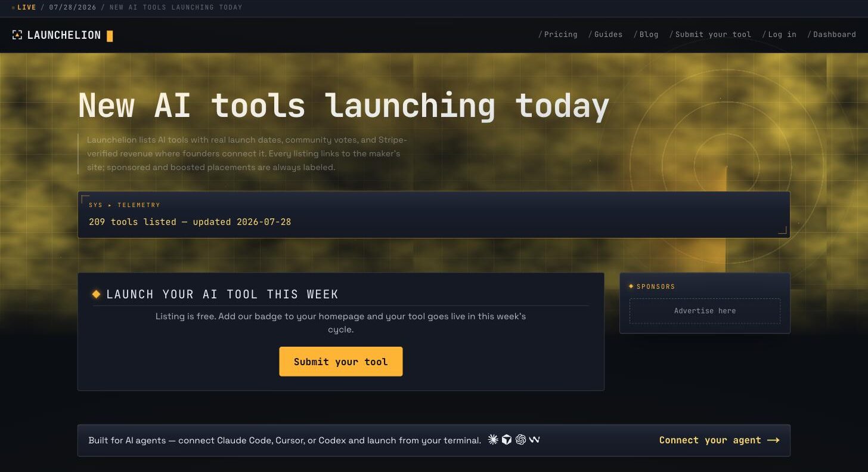Screen dimensions: 868x472
Task: Click the Built for AI agents banner text
Action: coord(284,440)
